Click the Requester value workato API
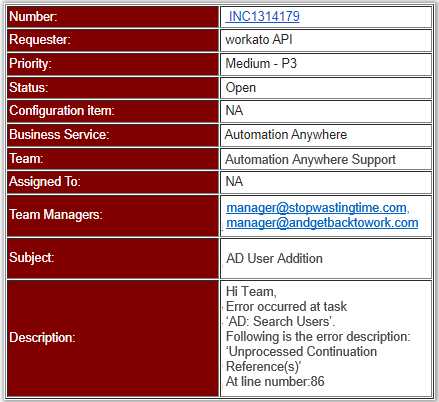 (x=259, y=40)
